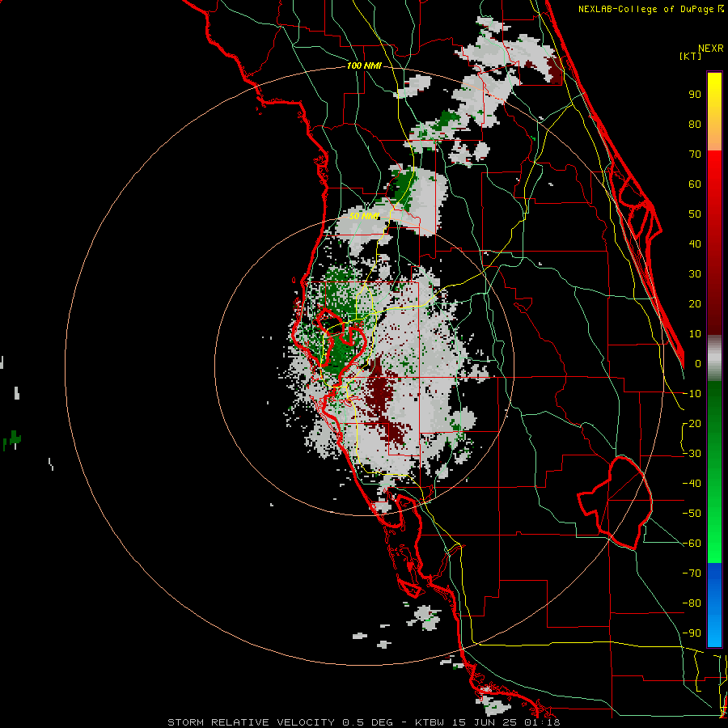Click the -80 scale value
Image resolution: width=728 pixels, height=728 pixels.
[x=692, y=603]
